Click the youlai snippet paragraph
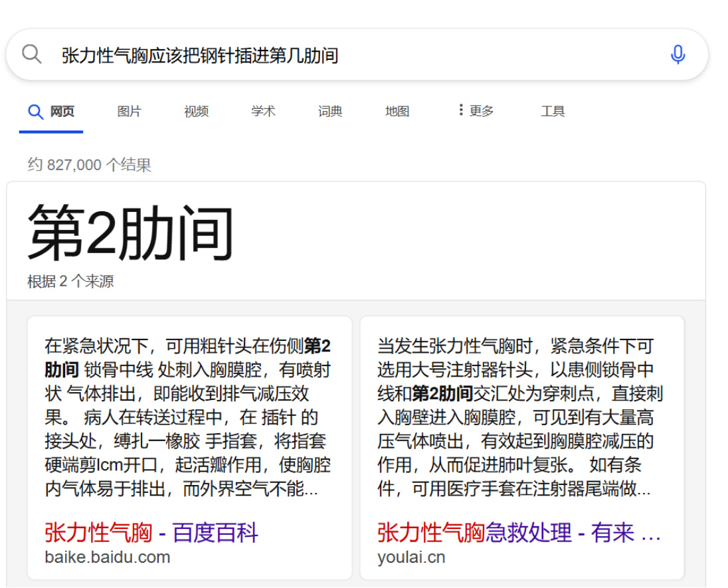Viewport: 728px width, 588px height. click(x=520, y=417)
